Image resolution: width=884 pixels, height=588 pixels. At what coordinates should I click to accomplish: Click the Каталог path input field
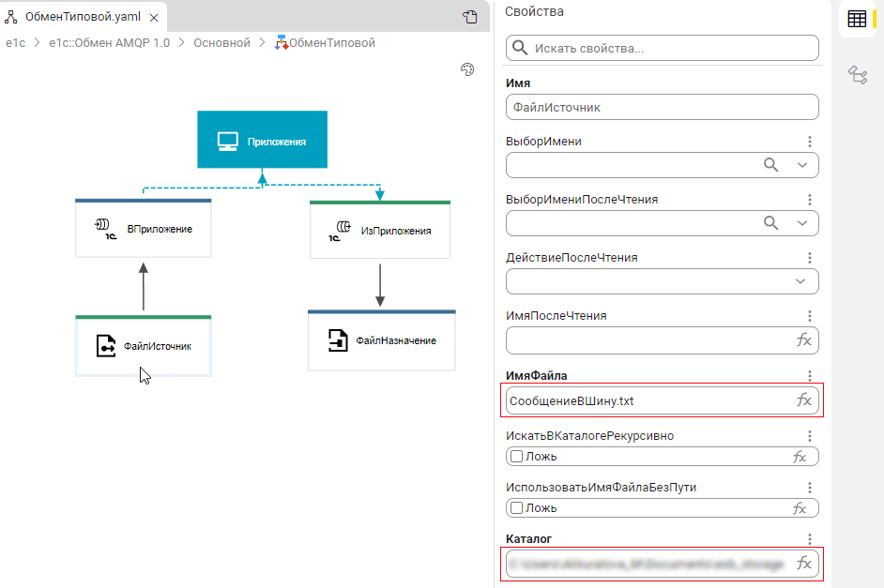tap(663, 564)
